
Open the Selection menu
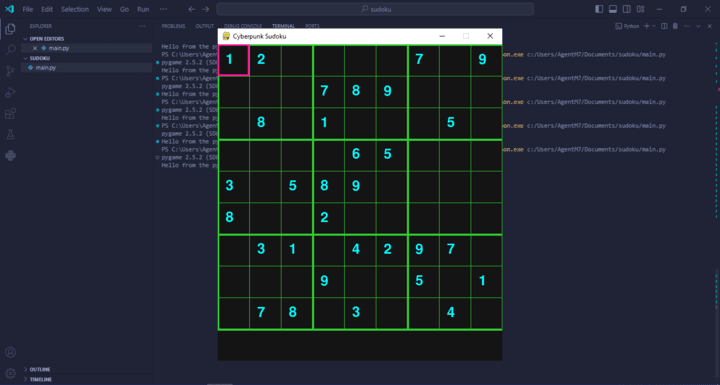point(75,9)
